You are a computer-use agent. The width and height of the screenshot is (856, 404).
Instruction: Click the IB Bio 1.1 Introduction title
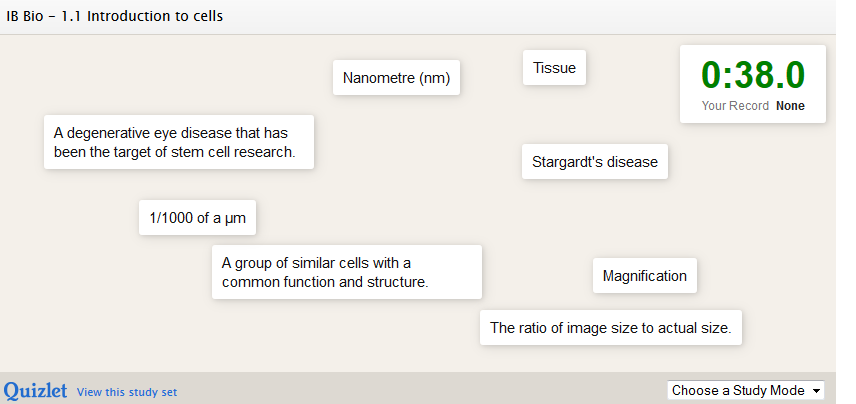115,17
